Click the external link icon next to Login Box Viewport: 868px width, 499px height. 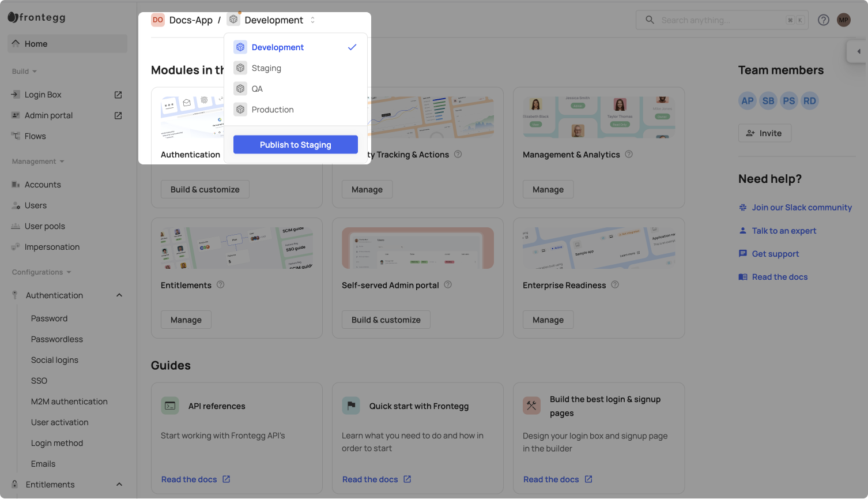coord(118,95)
